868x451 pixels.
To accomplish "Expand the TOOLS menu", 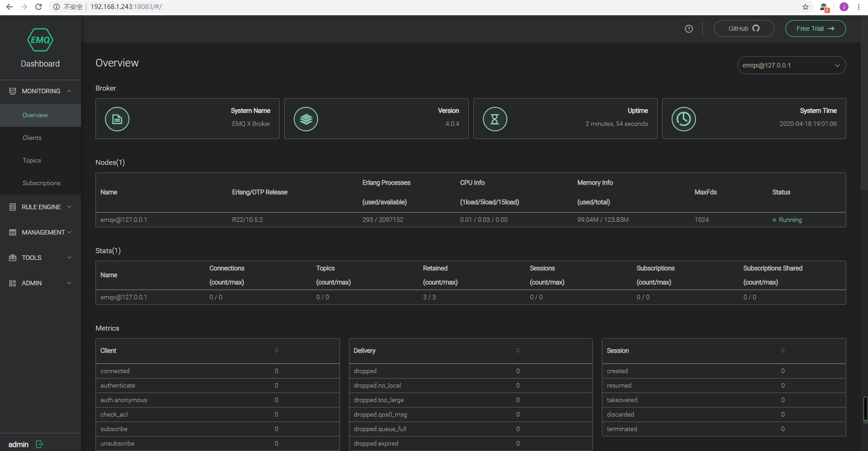I will pos(40,258).
